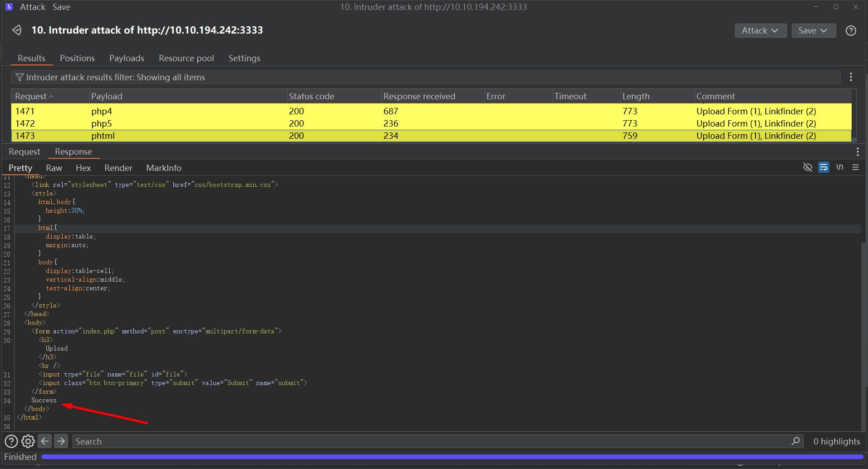
Task: Click the 0 highlights label
Action: [x=837, y=441]
